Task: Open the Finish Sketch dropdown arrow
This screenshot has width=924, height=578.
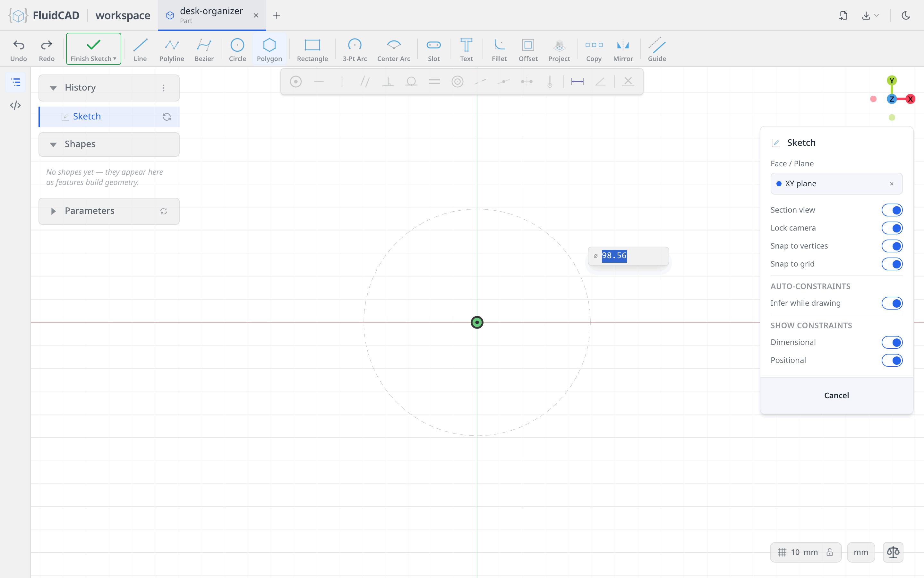Action: point(115,58)
